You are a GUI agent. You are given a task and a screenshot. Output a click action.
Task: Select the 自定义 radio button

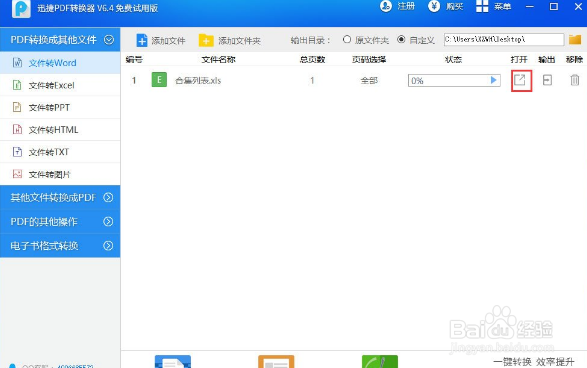401,39
